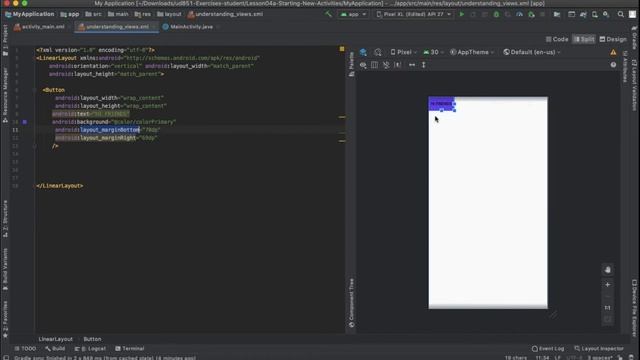Click the LF line separator in status bar
This screenshot has height=360, width=640.
[557, 358]
